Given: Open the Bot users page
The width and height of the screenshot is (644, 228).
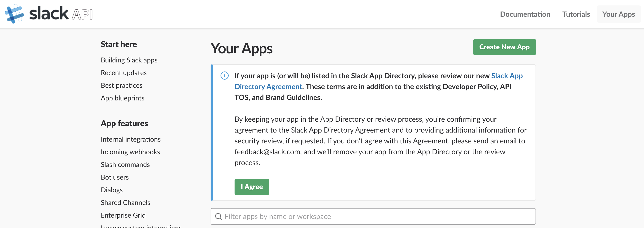Looking at the screenshot, I should pos(115,177).
